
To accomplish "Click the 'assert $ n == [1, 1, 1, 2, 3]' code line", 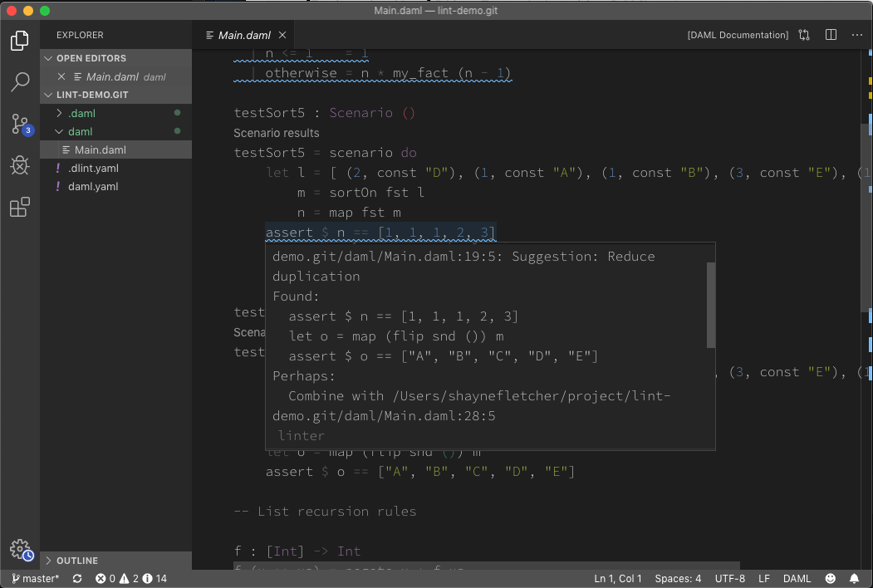I will (380, 233).
